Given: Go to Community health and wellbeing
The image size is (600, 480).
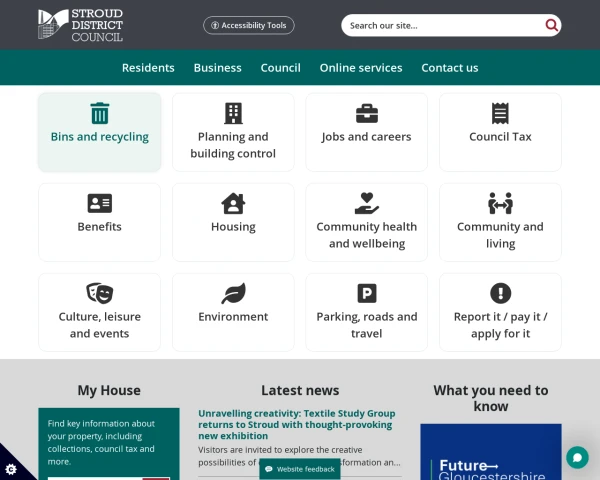Looking at the screenshot, I should (367, 235).
